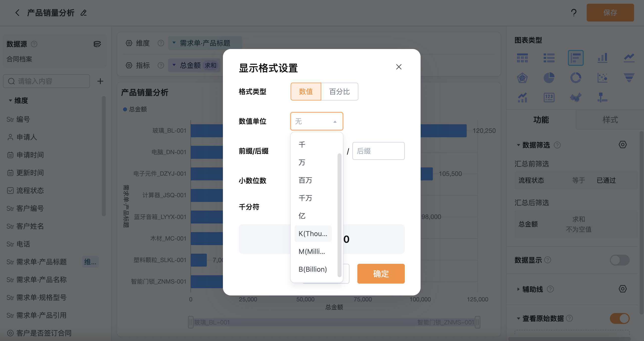
Task: Click the field list vertical scrollbar
Action: pos(104,156)
